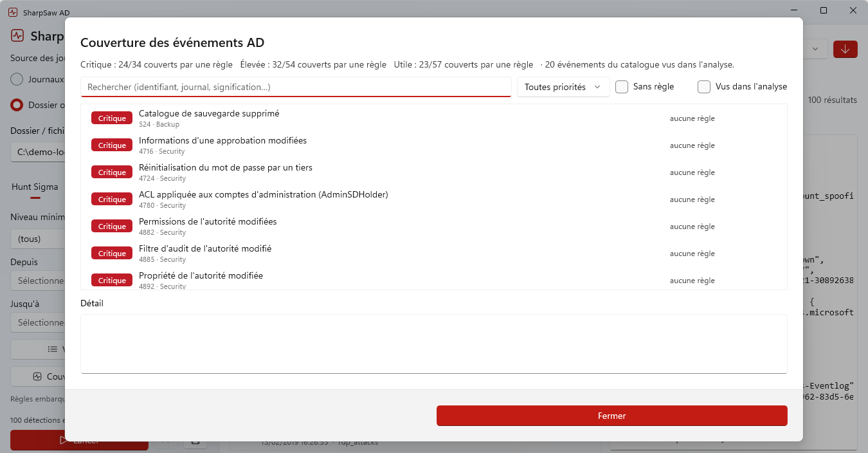Image resolution: width=868 pixels, height=453 pixels.
Task: Switch to the Hunt Sigma tab
Action: pyautogui.click(x=35, y=187)
